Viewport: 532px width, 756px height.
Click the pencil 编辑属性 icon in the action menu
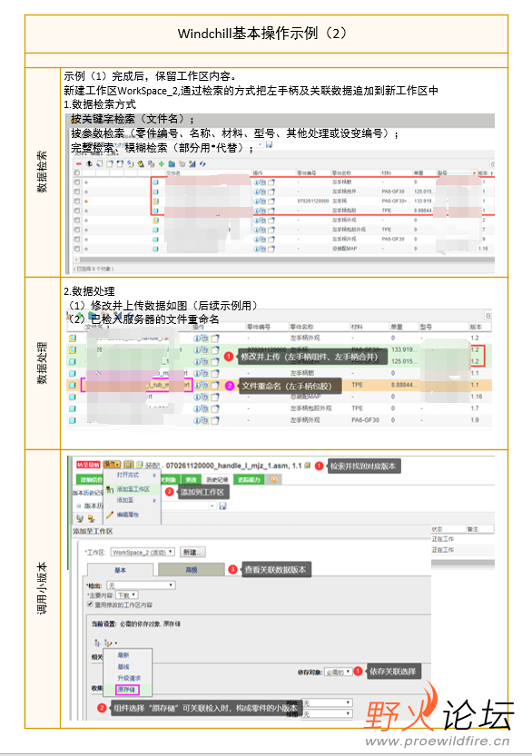(110, 515)
